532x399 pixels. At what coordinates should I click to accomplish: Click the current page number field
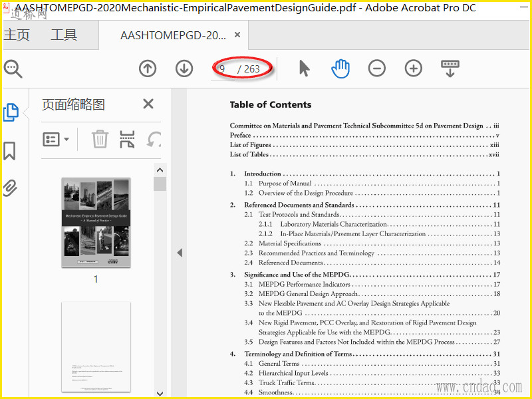[x=223, y=69]
